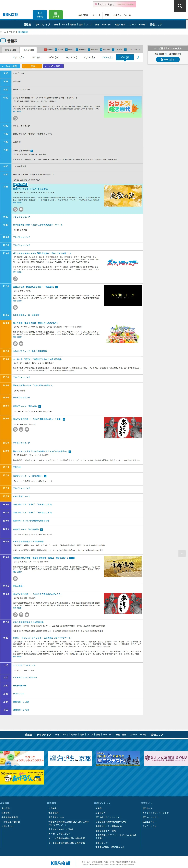The height and width of the screenshot is (868, 188).
Task: Open the ドラマ genre in the navigation
Action: pos(64,25)
